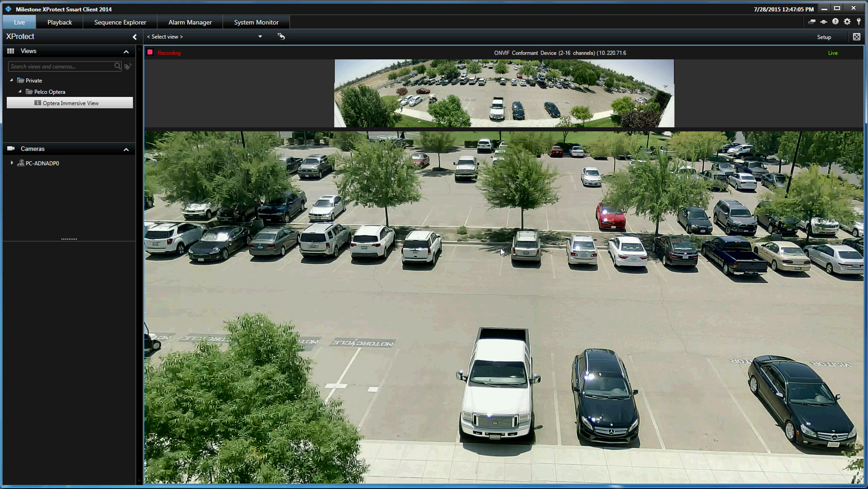The width and height of the screenshot is (868, 489).
Task: Minimize the Smart Client window
Action: (x=824, y=8)
